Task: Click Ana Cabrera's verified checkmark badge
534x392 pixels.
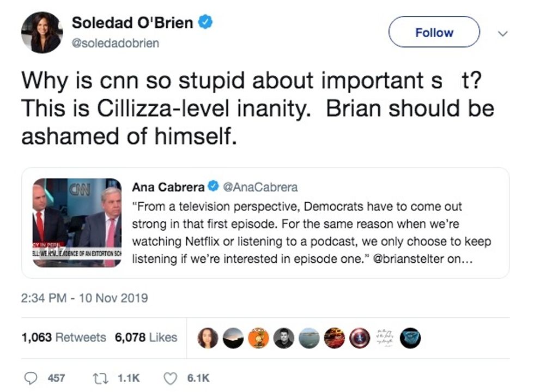Action: [x=214, y=188]
